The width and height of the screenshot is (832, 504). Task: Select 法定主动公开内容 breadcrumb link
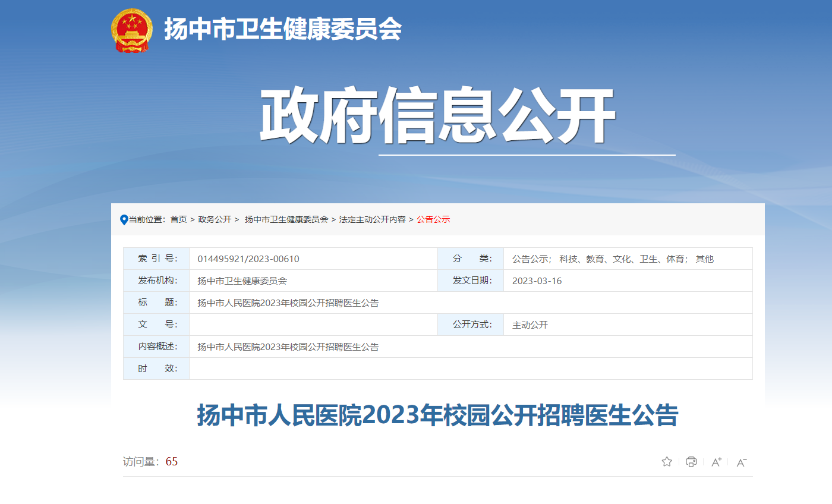click(x=372, y=219)
